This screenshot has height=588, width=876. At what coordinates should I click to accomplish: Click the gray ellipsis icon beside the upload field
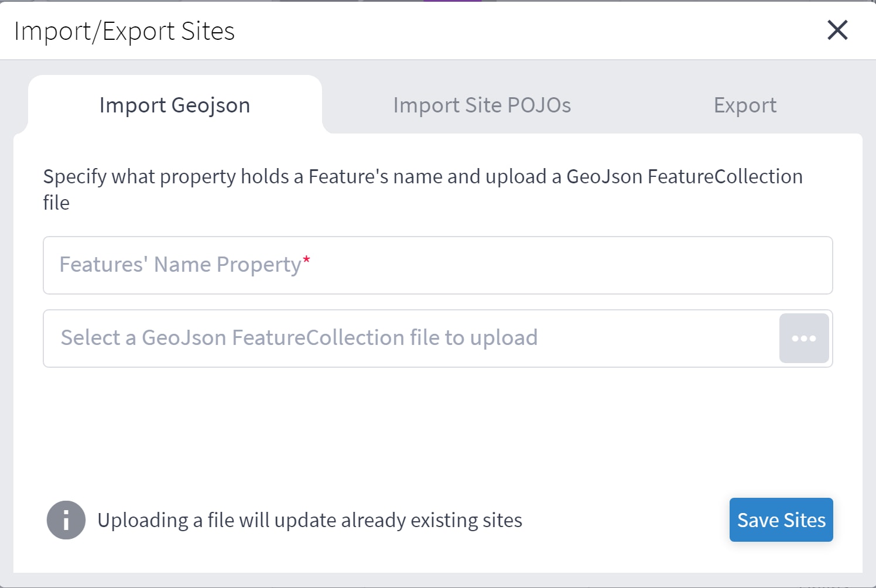[x=803, y=339]
